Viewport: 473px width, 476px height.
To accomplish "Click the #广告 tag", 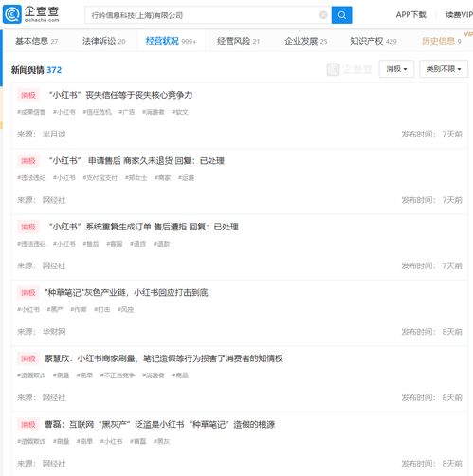I will (126, 112).
